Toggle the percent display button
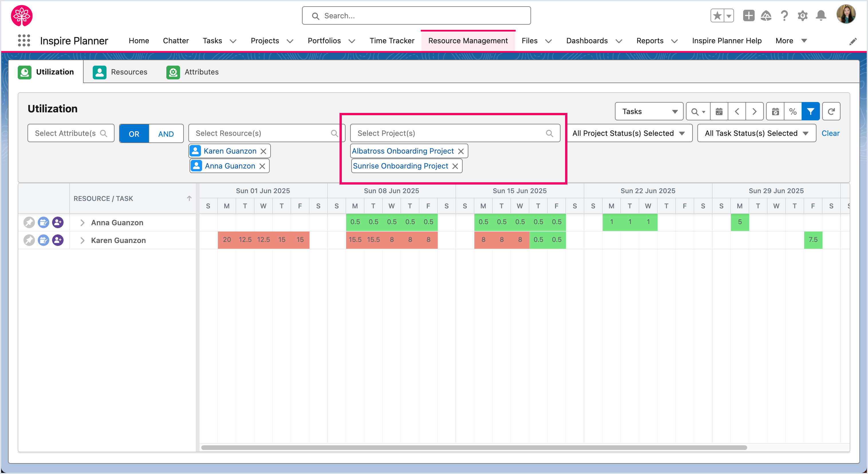Screen dimensions: 868x474 coord(793,111)
